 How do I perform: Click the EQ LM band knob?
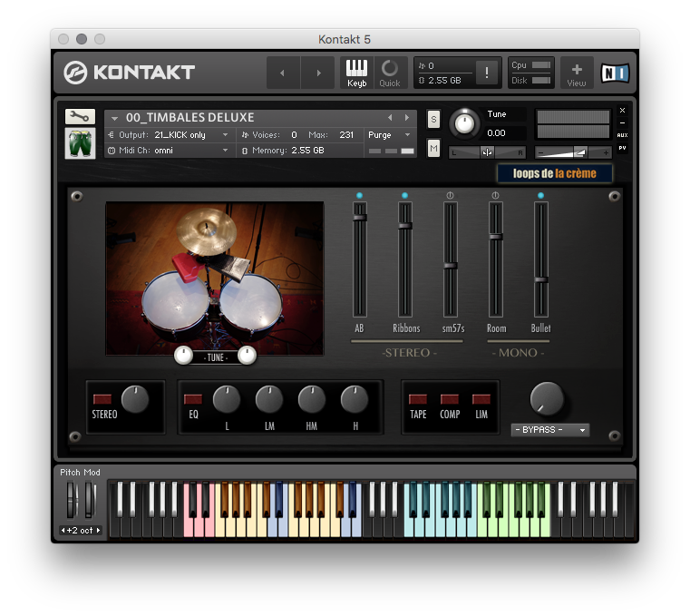point(269,399)
